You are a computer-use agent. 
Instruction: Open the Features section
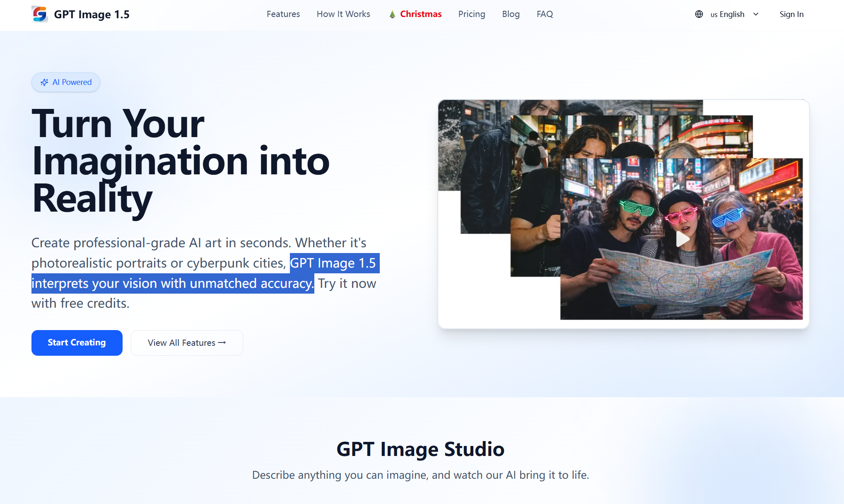point(283,14)
